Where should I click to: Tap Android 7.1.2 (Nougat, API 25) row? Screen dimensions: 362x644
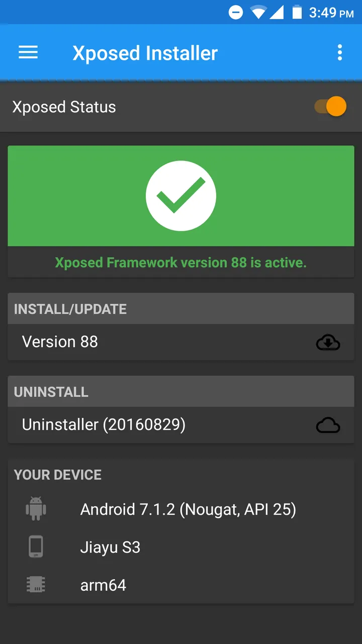click(x=188, y=509)
